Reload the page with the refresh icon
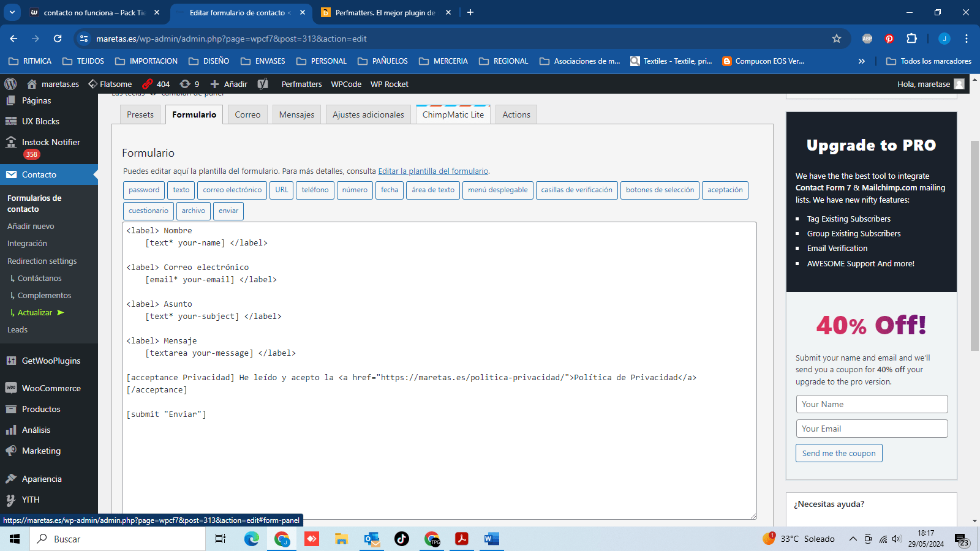The width and height of the screenshot is (980, 551). click(x=58, y=39)
